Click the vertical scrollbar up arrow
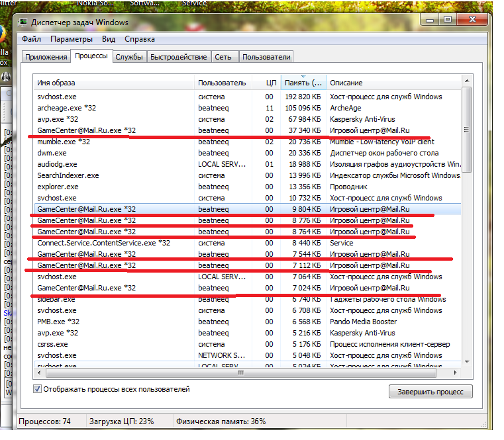 click(467, 81)
